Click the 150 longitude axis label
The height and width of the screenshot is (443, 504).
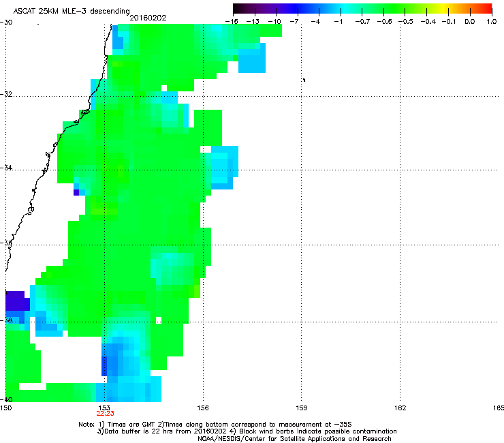[5, 408]
